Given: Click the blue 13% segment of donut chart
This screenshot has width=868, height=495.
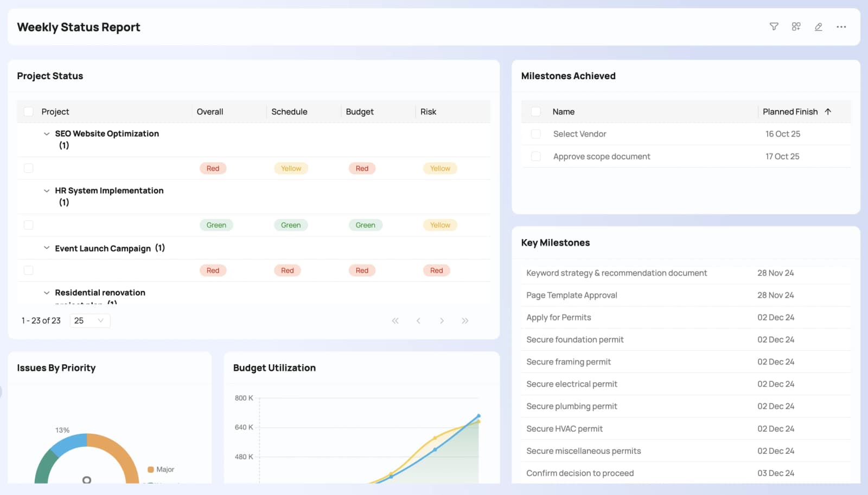Looking at the screenshot, I should (x=68, y=445).
